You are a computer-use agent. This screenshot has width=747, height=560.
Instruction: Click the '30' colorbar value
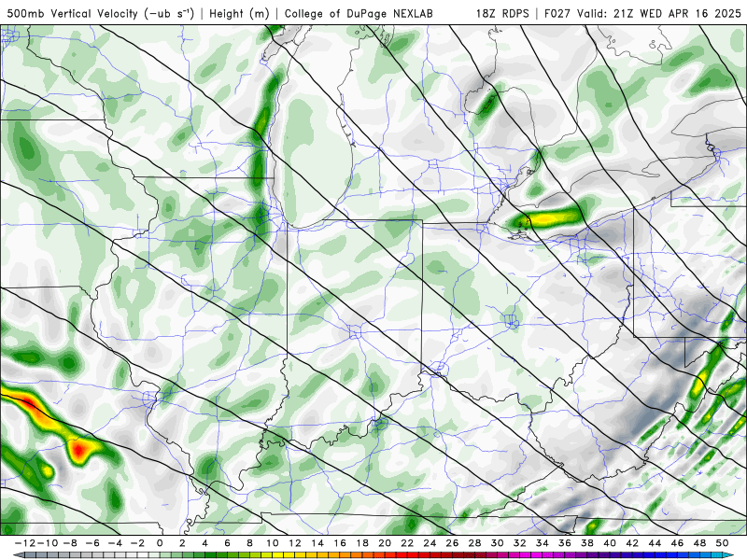(x=498, y=543)
